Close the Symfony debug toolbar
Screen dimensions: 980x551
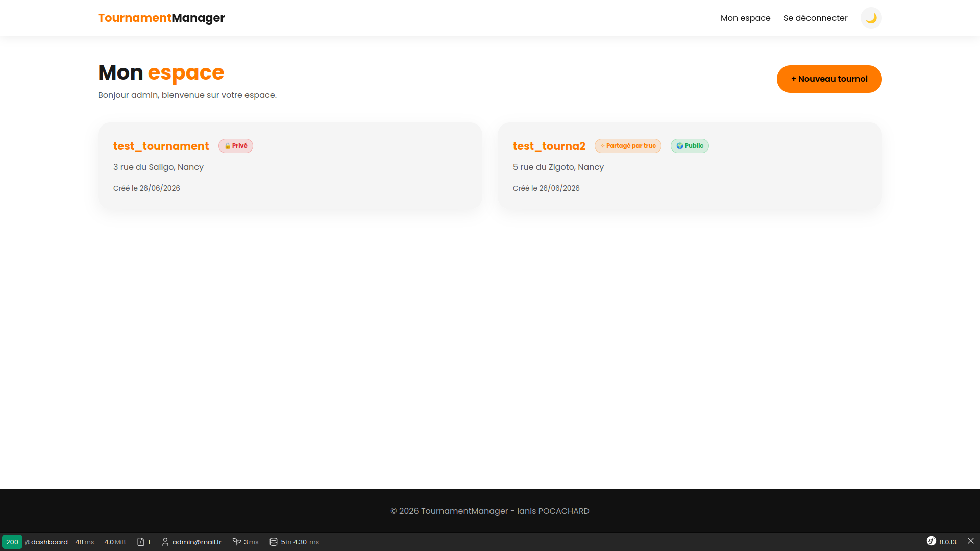[971, 541]
